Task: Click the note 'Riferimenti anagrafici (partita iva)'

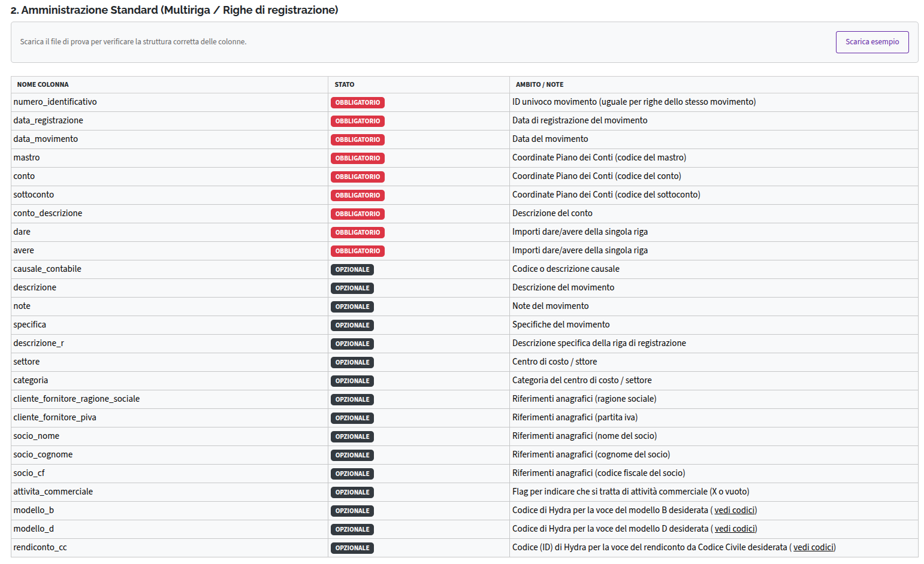Action: [x=575, y=417]
